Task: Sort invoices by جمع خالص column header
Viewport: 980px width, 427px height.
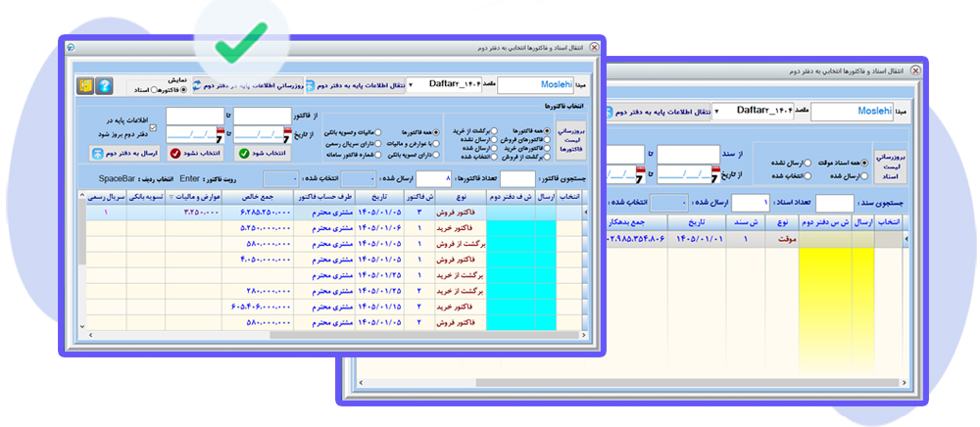Action: (259, 197)
